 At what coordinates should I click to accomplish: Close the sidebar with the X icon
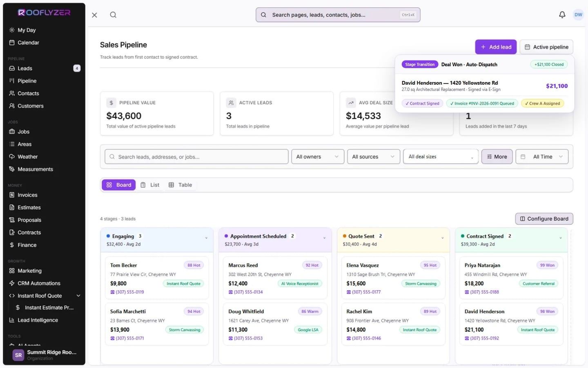(94, 15)
